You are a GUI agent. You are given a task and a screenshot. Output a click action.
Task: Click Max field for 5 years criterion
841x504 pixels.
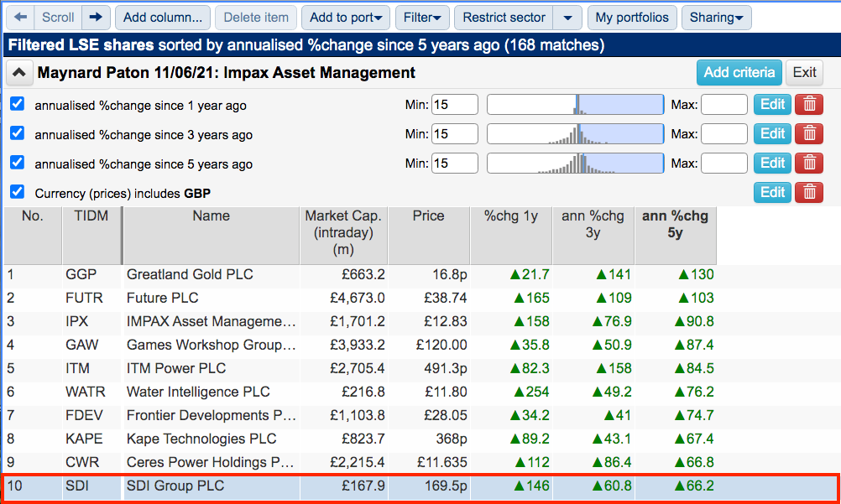tap(724, 164)
